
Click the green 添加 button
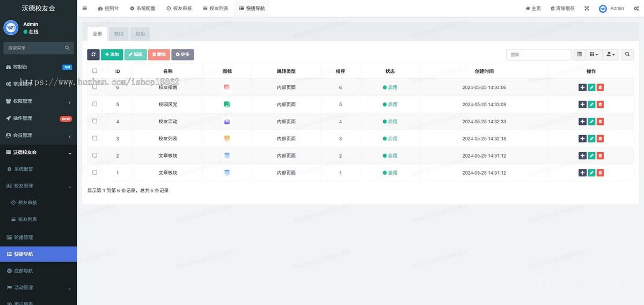(112, 55)
